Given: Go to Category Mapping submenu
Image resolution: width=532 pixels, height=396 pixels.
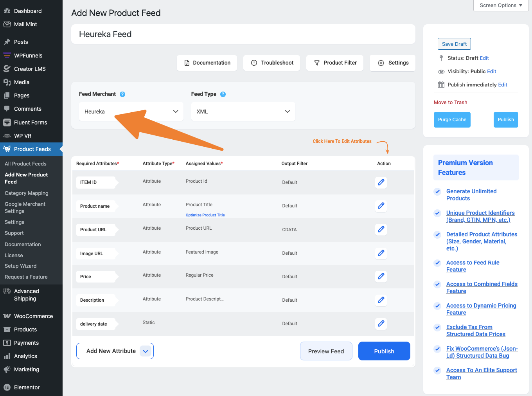Looking at the screenshot, I should (x=27, y=193).
